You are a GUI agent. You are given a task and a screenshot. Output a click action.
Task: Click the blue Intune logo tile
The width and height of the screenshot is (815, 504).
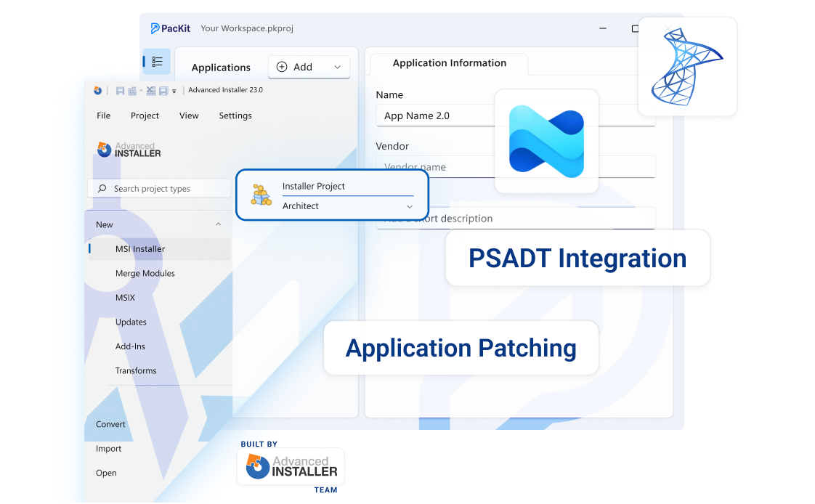546,142
